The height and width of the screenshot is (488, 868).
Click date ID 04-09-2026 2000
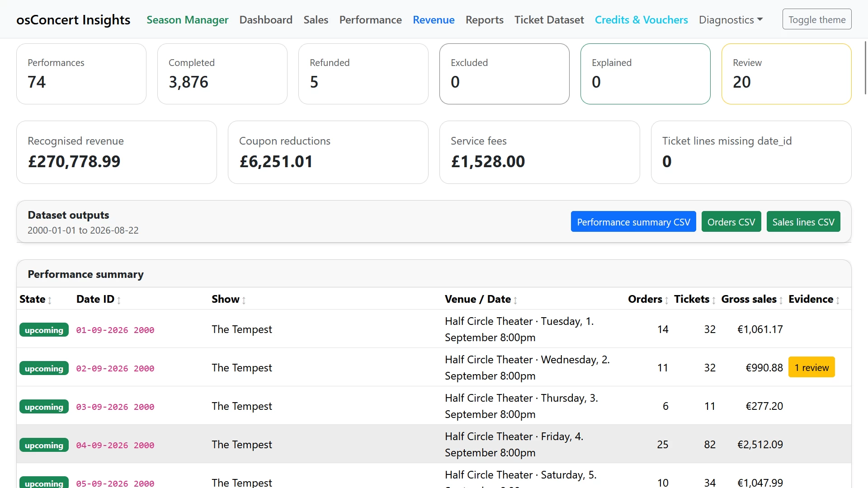tap(115, 445)
